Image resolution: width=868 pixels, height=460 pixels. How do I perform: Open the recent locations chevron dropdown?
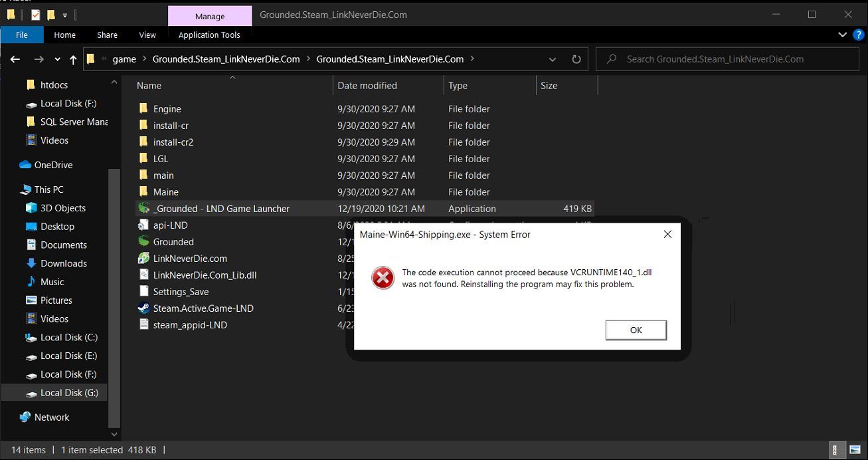tap(56, 59)
